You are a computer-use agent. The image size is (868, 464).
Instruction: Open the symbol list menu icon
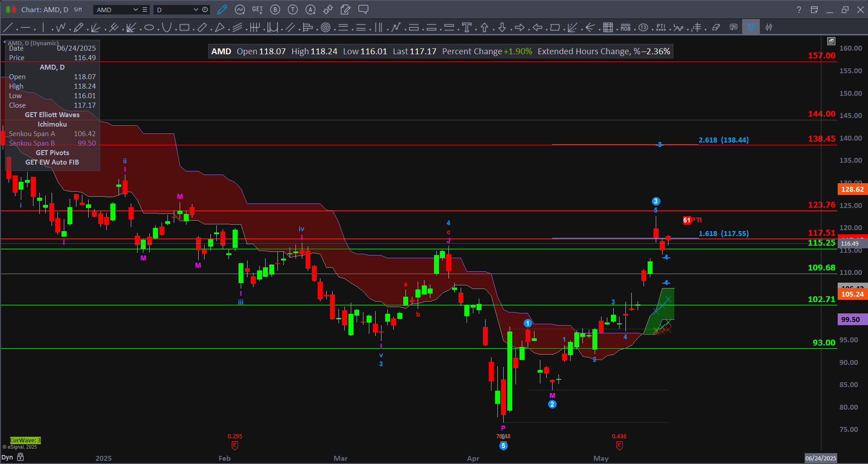pos(145,9)
